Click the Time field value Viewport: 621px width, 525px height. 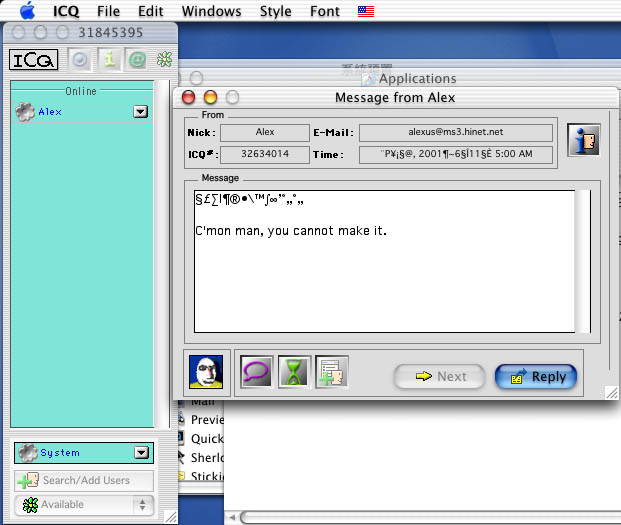(x=456, y=154)
